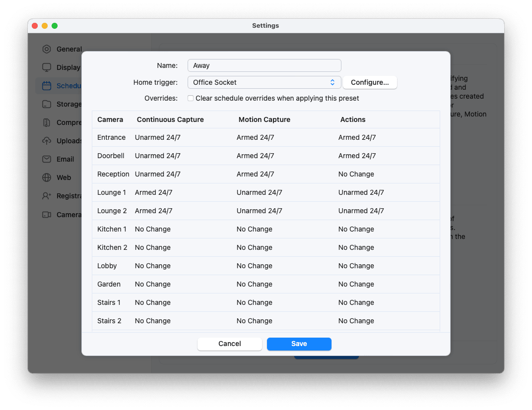Open the Web settings globe icon

pyautogui.click(x=47, y=177)
